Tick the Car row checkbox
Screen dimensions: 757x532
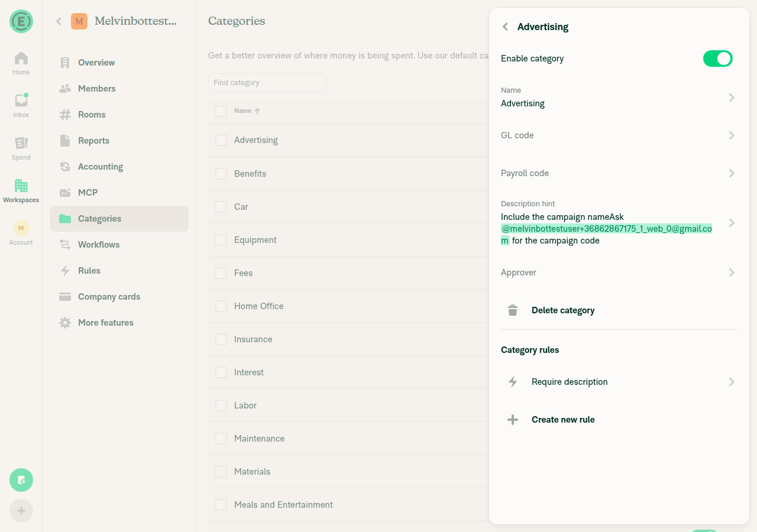coord(221,207)
